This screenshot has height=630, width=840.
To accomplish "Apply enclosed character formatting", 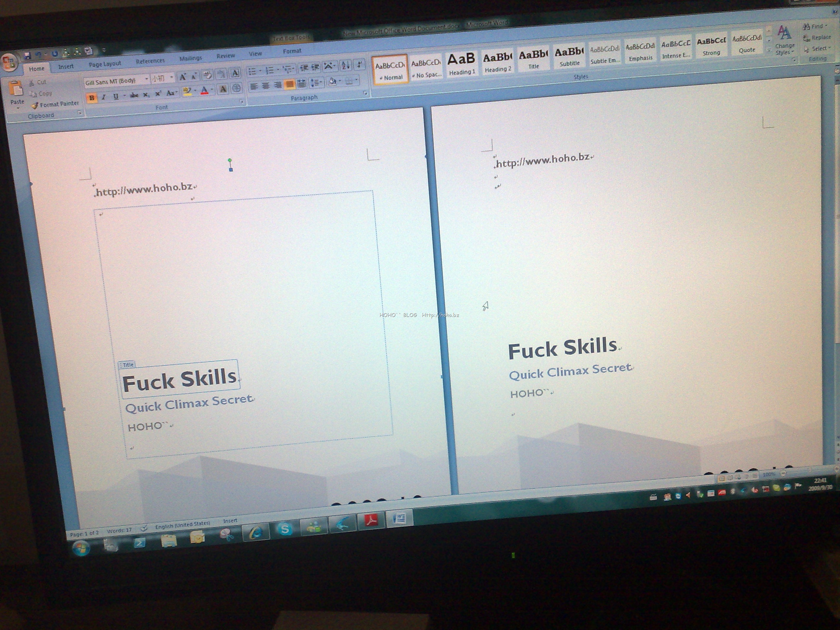I will point(236,88).
